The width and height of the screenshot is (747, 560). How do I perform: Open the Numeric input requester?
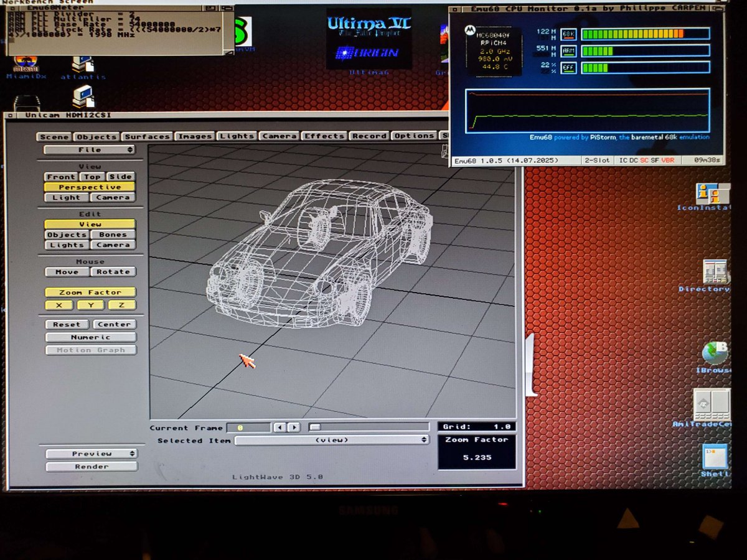point(91,337)
